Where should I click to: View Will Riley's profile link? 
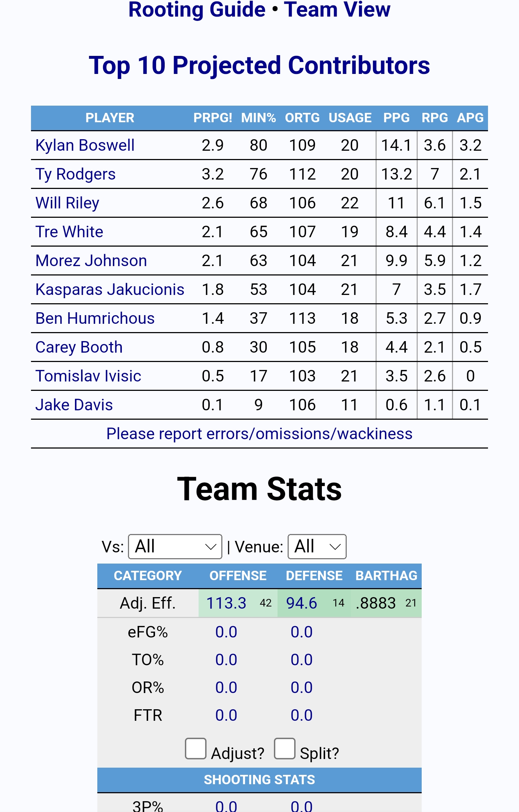click(x=67, y=203)
